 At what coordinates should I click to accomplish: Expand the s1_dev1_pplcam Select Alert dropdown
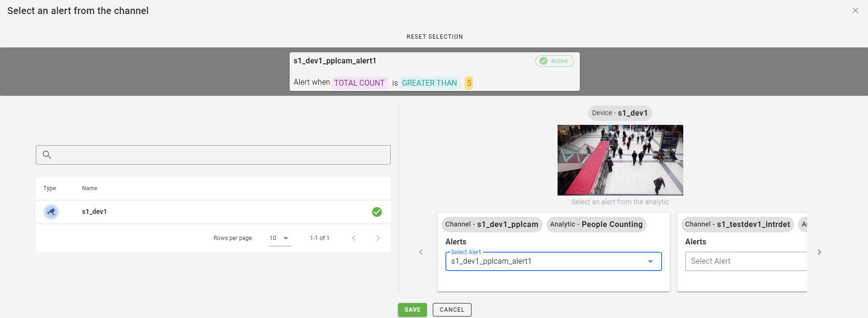[x=650, y=261]
